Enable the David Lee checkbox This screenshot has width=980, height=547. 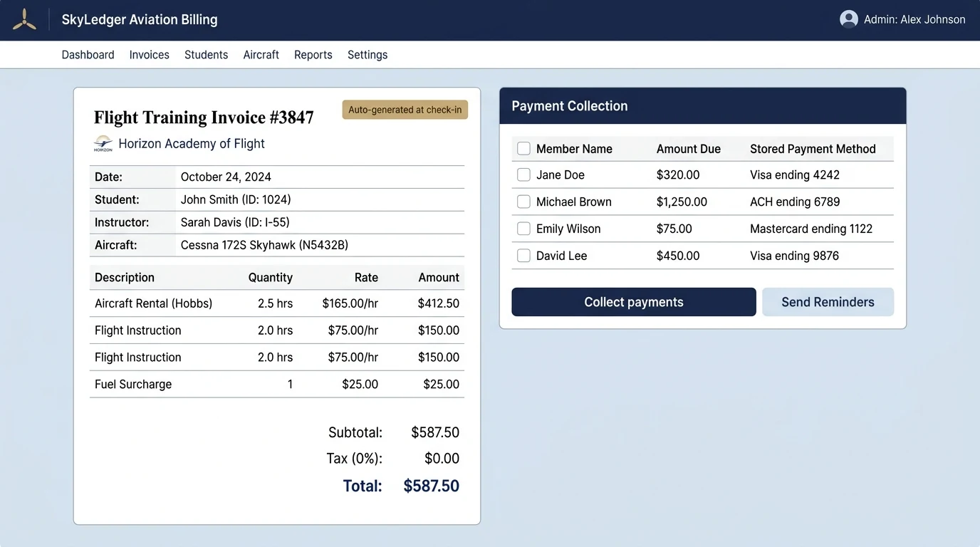(x=523, y=256)
